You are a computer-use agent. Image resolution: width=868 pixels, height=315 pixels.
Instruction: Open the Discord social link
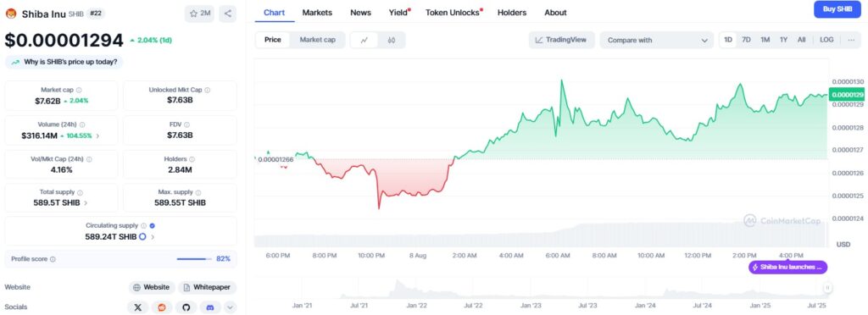click(210, 307)
